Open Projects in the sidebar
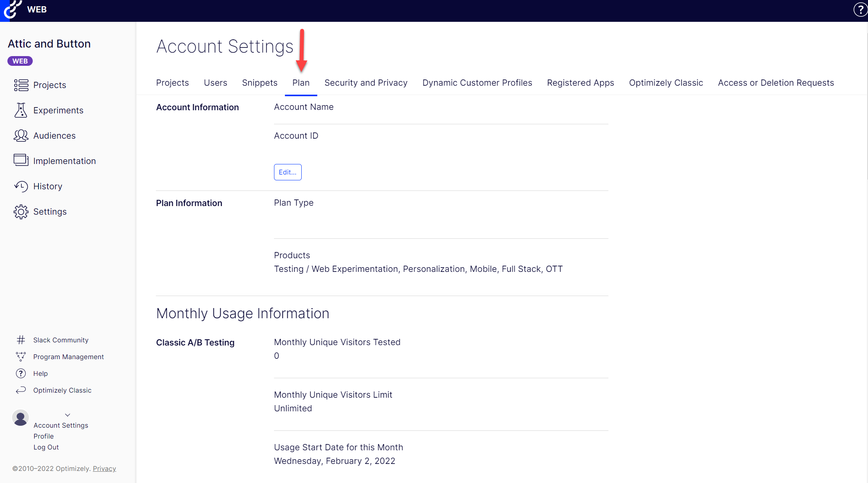 coord(49,85)
